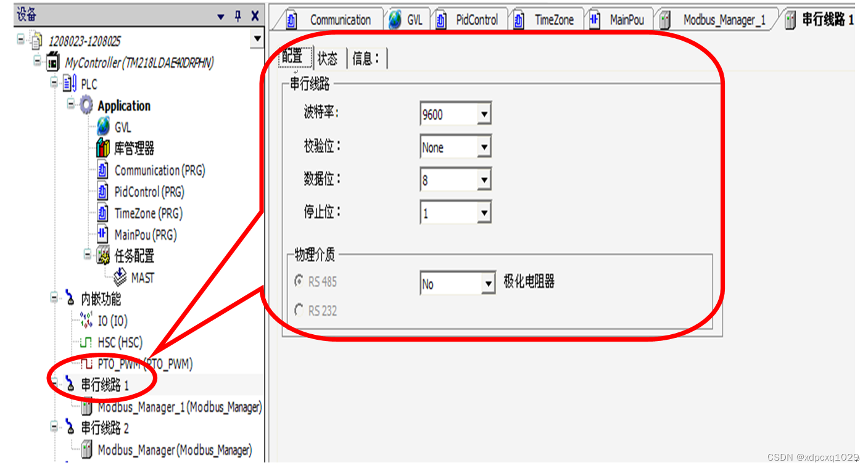Select the RS 485 radio button
The image size is (868, 468).
(x=299, y=281)
